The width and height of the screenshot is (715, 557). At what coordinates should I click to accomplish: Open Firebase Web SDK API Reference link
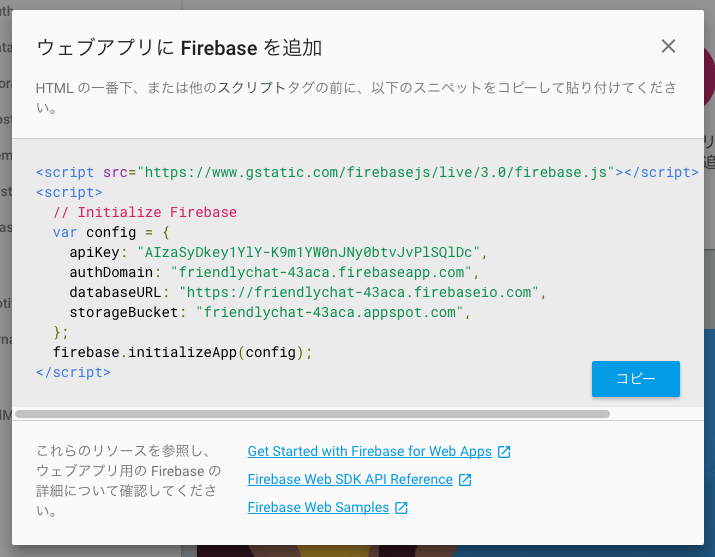[350, 480]
